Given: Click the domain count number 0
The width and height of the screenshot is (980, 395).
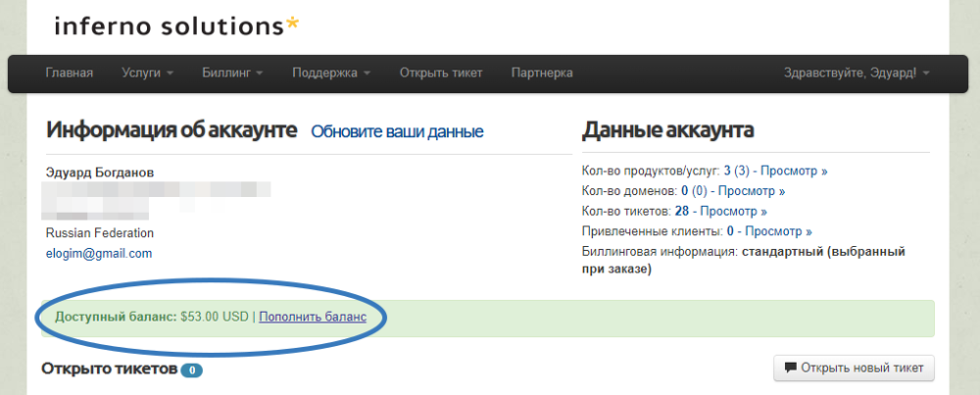Looking at the screenshot, I should pos(685,191).
